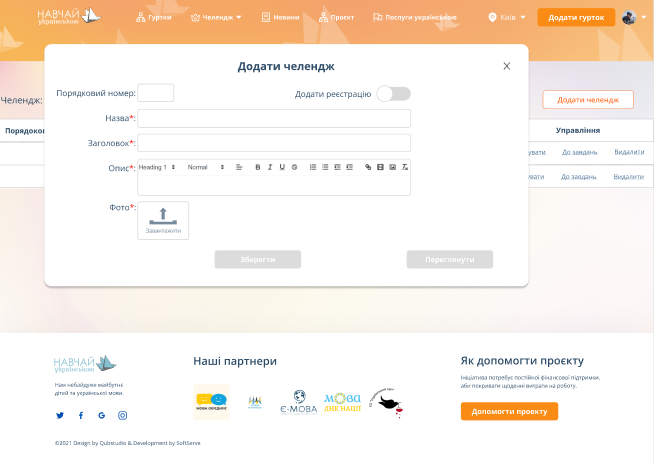654x463 pixels.
Task: Click the Додати челендж outlined button
Action: coord(588,100)
